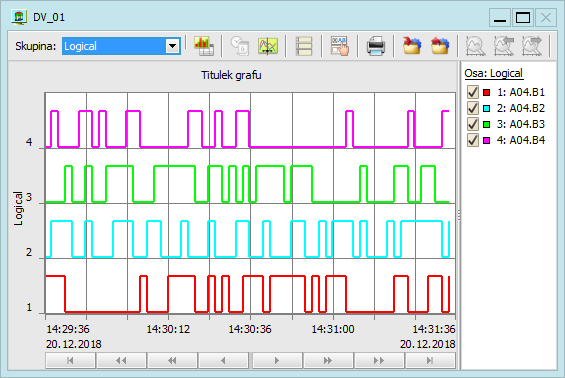The image size is (565, 378).
Task: Click the green A04.B3 color swatch
Action: click(486, 124)
